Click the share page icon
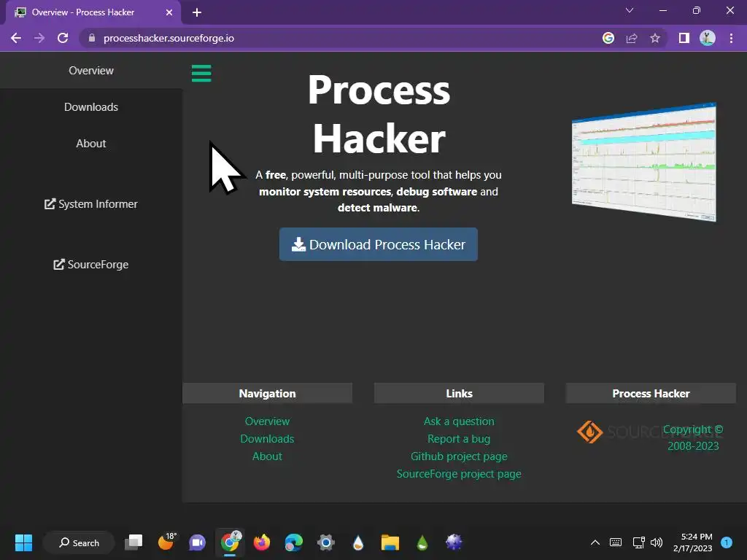747x560 pixels. pyautogui.click(x=632, y=38)
